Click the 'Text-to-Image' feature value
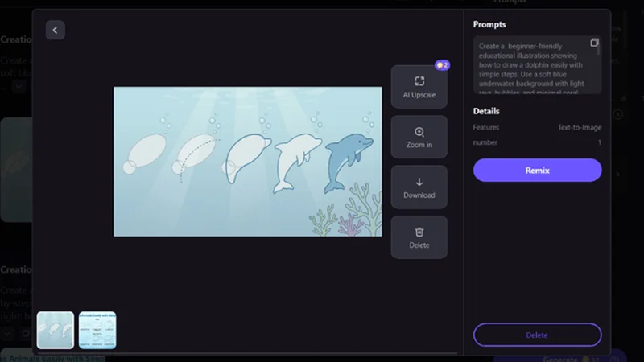The height and width of the screenshot is (362, 644). click(x=580, y=128)
